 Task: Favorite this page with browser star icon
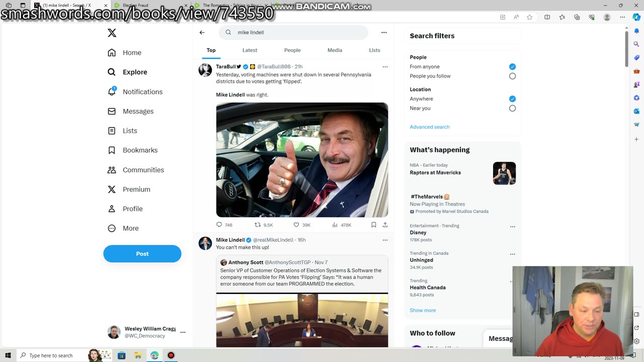pyautogui.click(x=529, y=17)
